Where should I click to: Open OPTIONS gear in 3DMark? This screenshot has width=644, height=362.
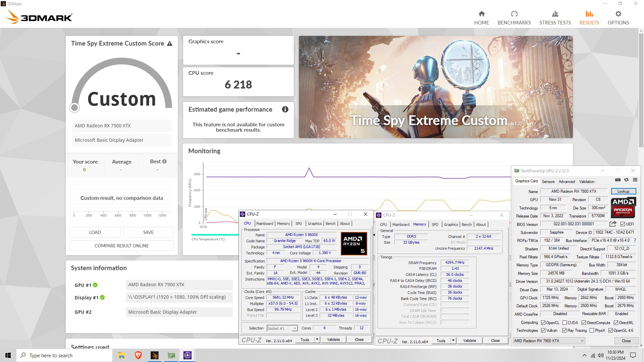(x=618, y=18)
